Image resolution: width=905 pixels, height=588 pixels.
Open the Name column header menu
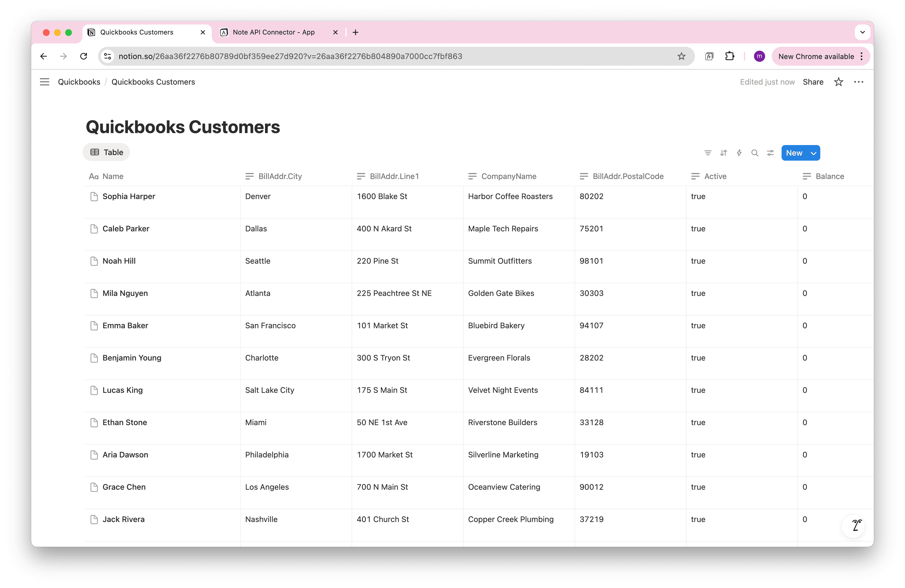pyautogui.click(x=162, y=176)
